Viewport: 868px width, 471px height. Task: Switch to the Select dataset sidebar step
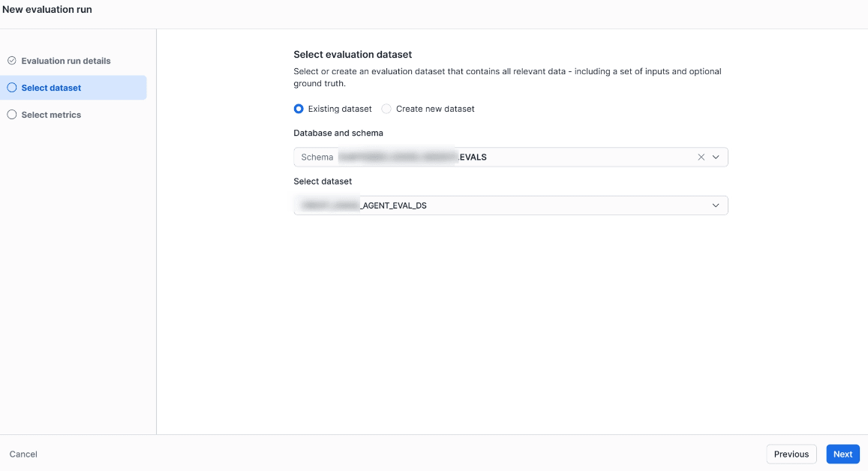tap(51, 88)
